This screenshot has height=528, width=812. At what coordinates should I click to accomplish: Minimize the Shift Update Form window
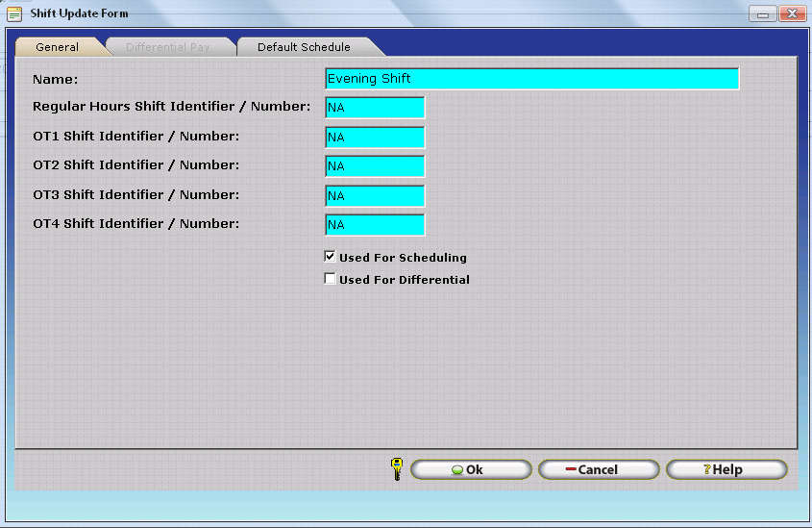763,14
